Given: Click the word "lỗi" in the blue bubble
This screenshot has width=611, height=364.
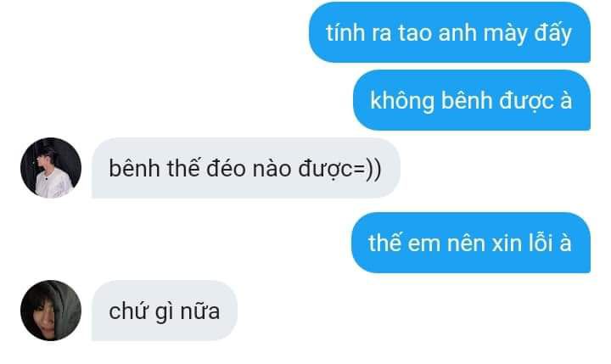Looking at the screenshot, I should [x=541, y=243].
